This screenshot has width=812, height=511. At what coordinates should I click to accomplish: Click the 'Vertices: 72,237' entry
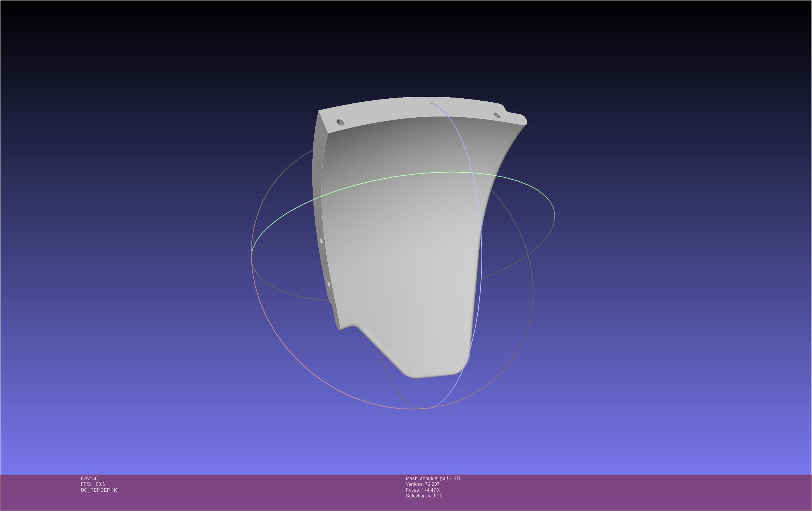pos(423,484)
